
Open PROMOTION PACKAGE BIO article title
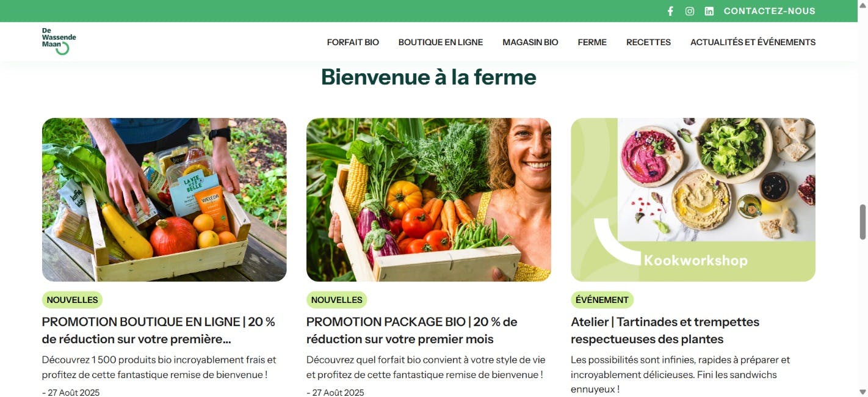tap(412, 330)
